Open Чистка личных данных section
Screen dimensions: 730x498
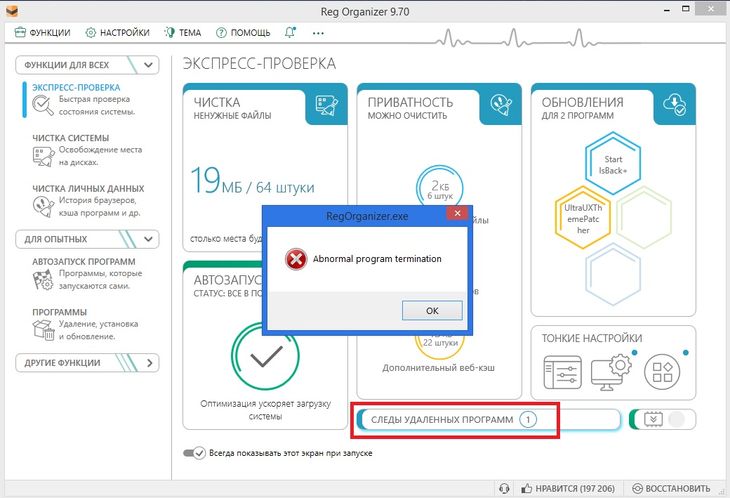88,201
